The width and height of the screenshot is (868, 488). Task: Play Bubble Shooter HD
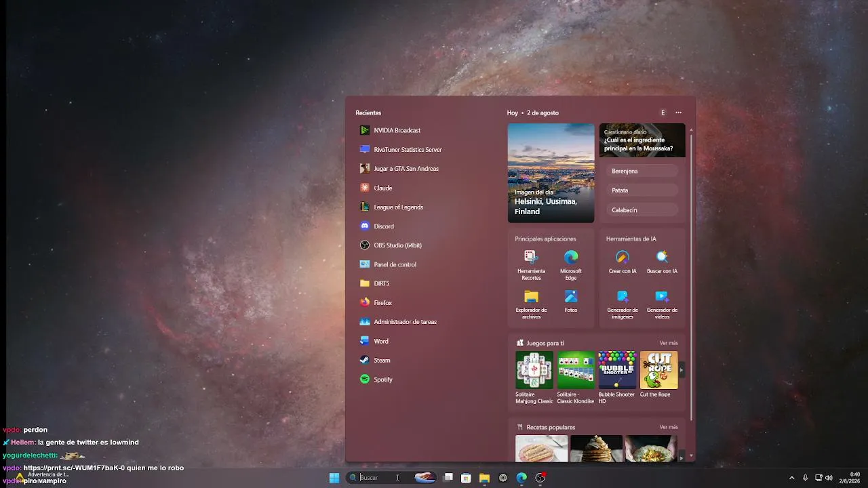pos(617,378)
